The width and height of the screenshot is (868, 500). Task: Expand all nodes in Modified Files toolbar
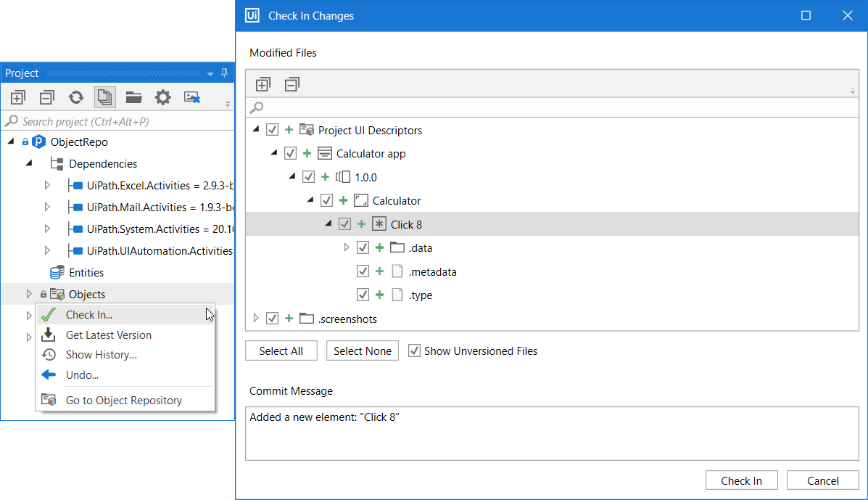[x=263, y=85]
